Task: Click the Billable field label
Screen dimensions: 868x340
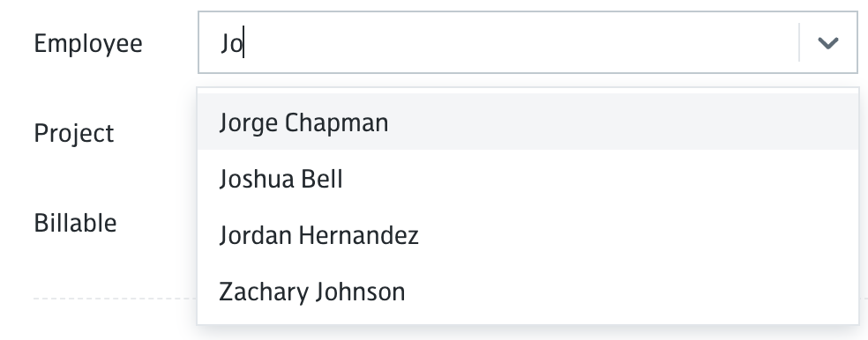Action: click(75, 223)
